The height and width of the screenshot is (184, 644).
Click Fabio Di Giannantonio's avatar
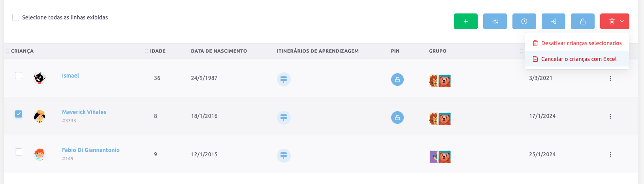coord(40,154)
